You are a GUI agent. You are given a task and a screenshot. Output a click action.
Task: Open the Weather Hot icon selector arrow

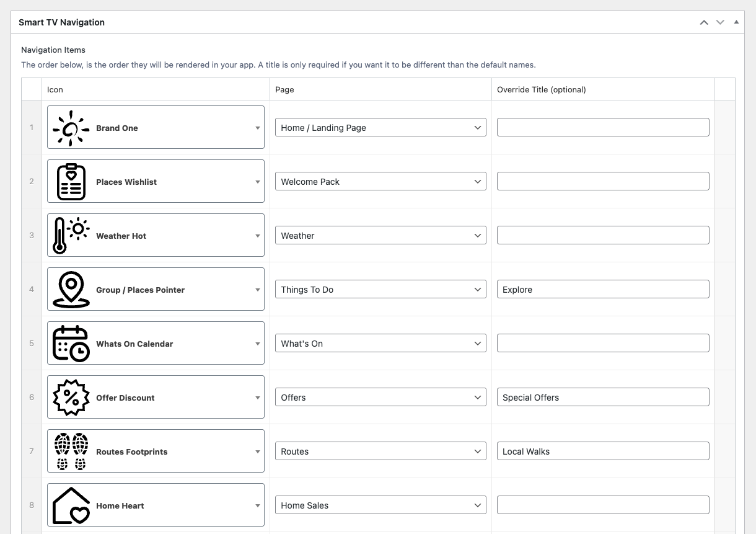click(x=257, y=236)
